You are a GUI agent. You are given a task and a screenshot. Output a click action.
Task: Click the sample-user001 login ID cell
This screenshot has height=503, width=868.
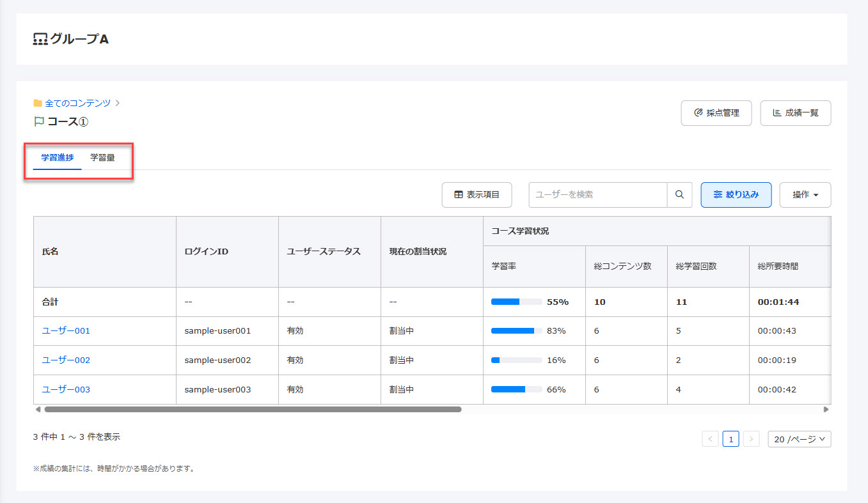[x=228, y=331]
